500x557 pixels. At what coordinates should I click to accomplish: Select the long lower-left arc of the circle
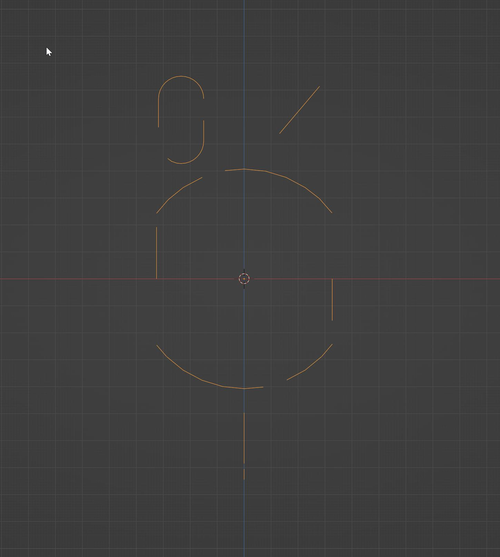[x=202, y=380]
